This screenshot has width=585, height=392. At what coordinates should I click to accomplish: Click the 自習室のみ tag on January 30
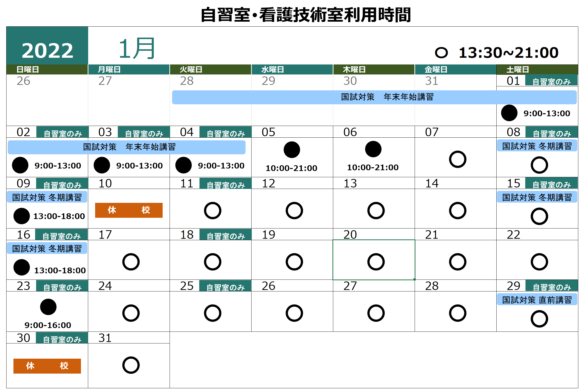click(62, 338)
